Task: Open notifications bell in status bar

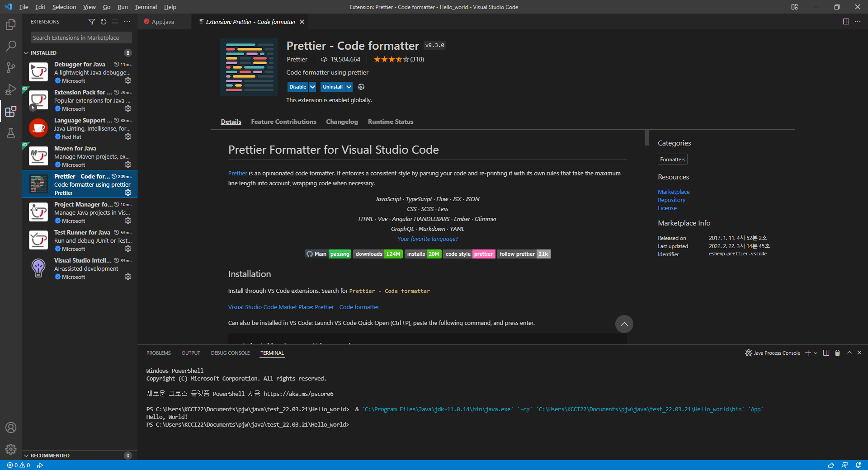Action: [858, 465]
